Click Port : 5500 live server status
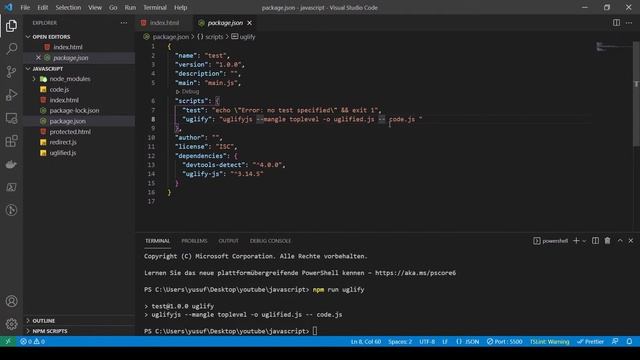The width and height of the screenshot is (640, 360). coord(504,342)
